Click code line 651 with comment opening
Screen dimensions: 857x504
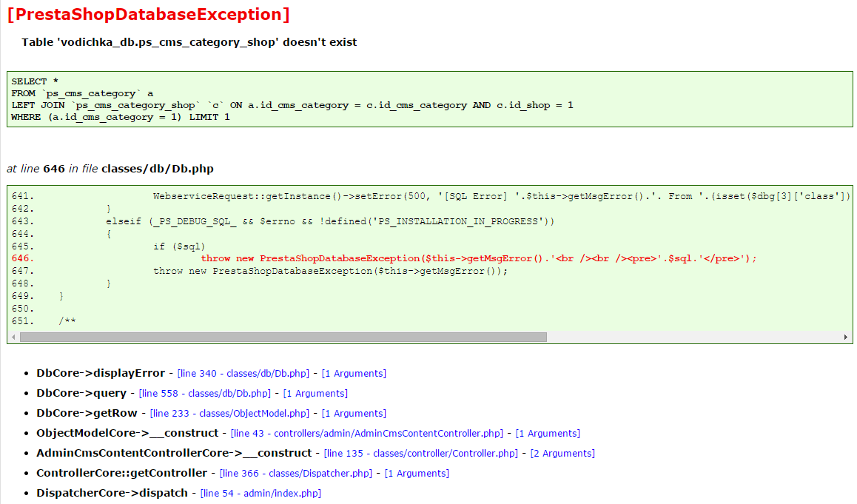(44, 321)
